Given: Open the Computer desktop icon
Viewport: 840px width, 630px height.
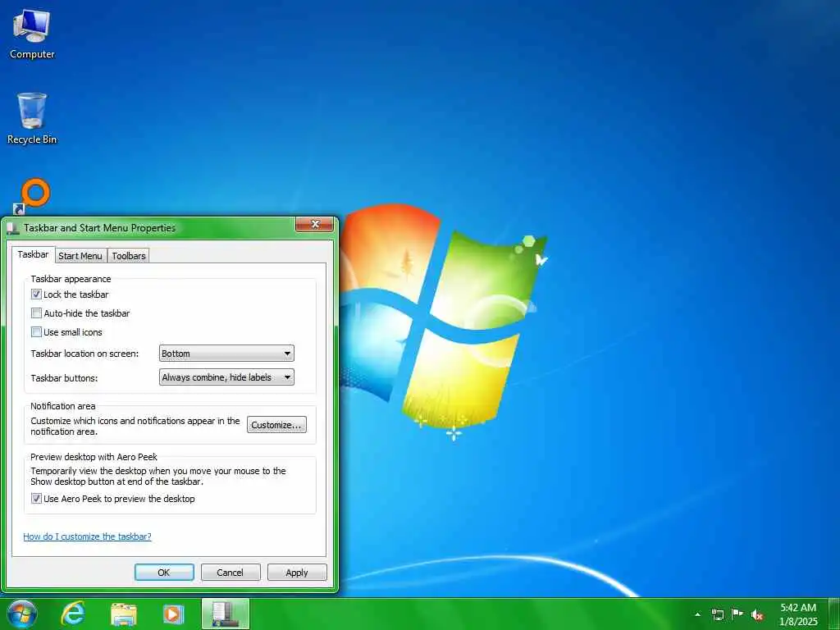Looking at the screenshot, I should tap(32, 34).
